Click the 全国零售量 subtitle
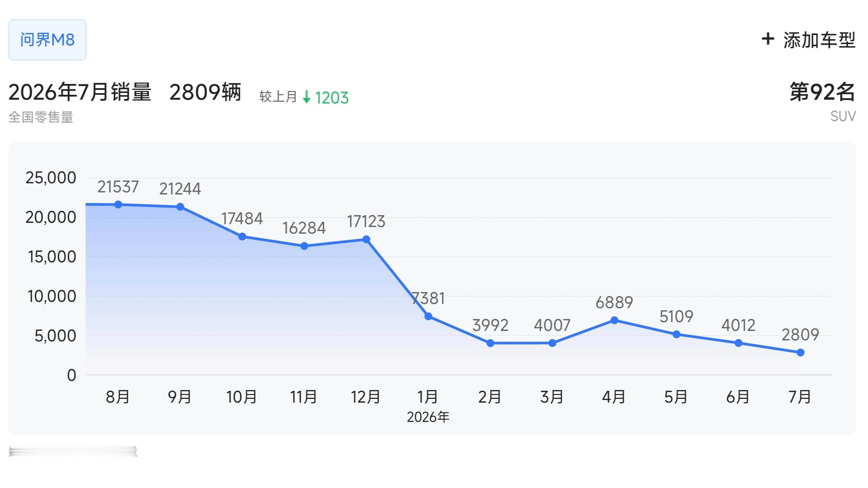This screenshot has height=488, width=868. (41, 117)
